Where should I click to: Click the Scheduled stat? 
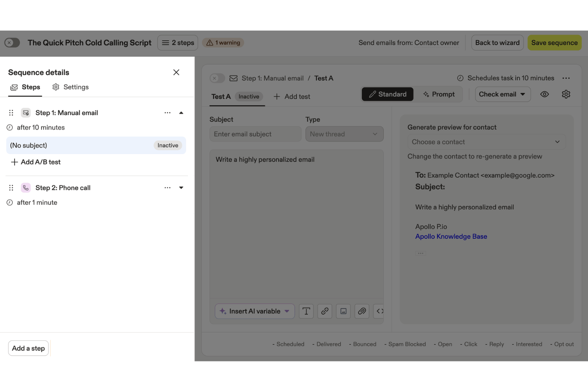(288, 344)
